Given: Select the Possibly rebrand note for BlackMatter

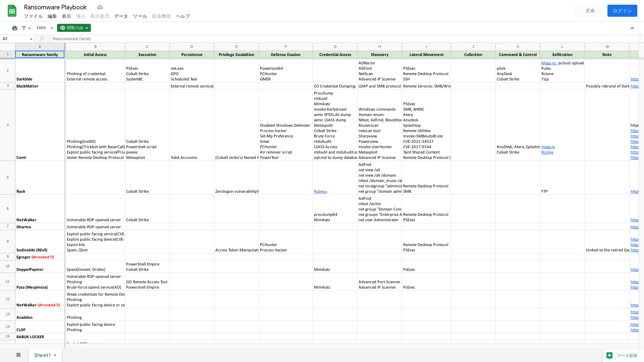Looking at the screenshot, I should coord(607,86).
